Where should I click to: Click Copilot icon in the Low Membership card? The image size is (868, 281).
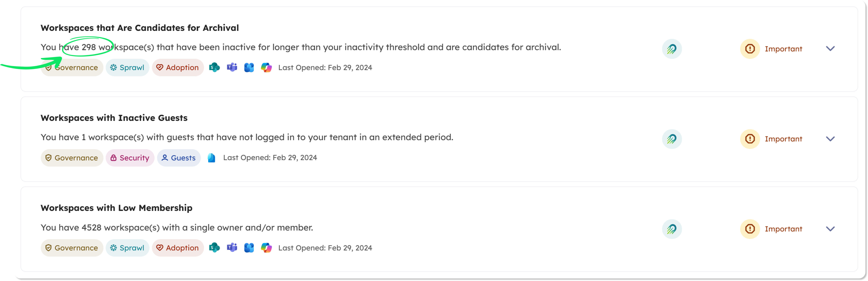tap(266, 248)
